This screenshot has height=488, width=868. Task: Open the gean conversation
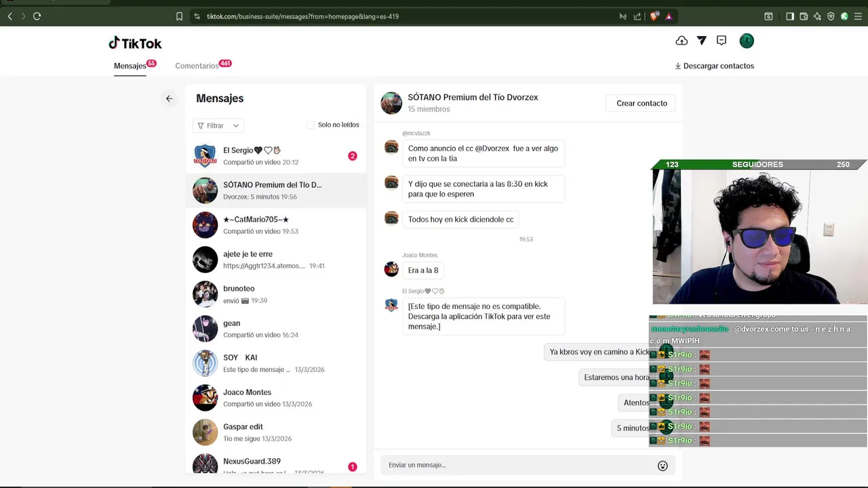point(276,329)
